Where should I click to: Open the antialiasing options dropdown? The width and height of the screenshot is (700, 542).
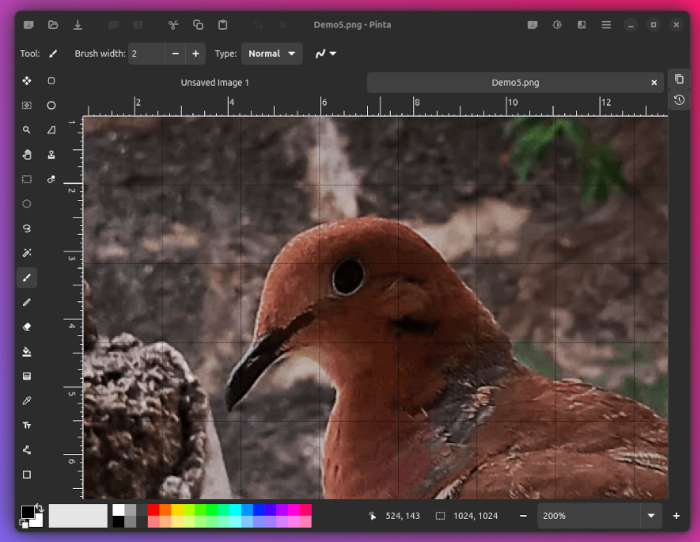coord(325,54)
